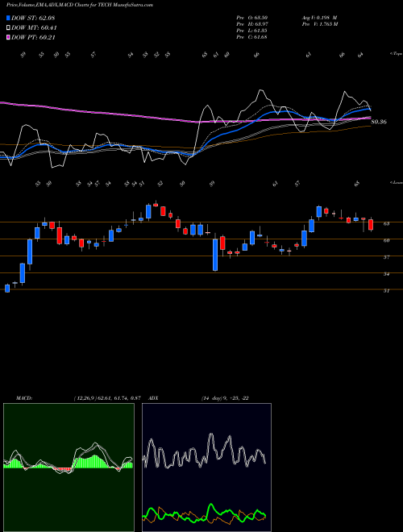
Task: Click the 'Avg V: 0.198 M' volume text
Action: [x=319, y=17]
